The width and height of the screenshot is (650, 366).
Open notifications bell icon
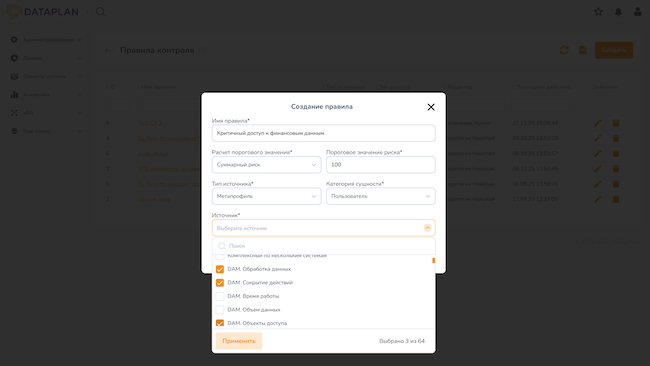[x=618, y=12]
